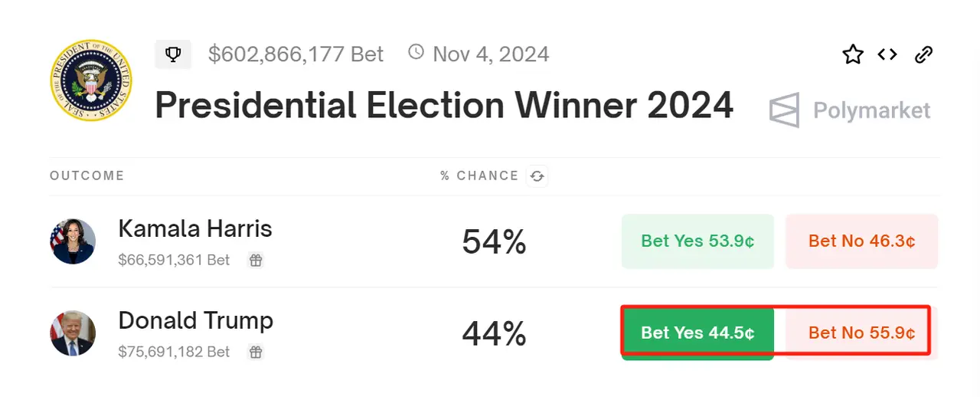Open the Donald Trump outcome name
The image size is (980, 397).
(196, 320)
